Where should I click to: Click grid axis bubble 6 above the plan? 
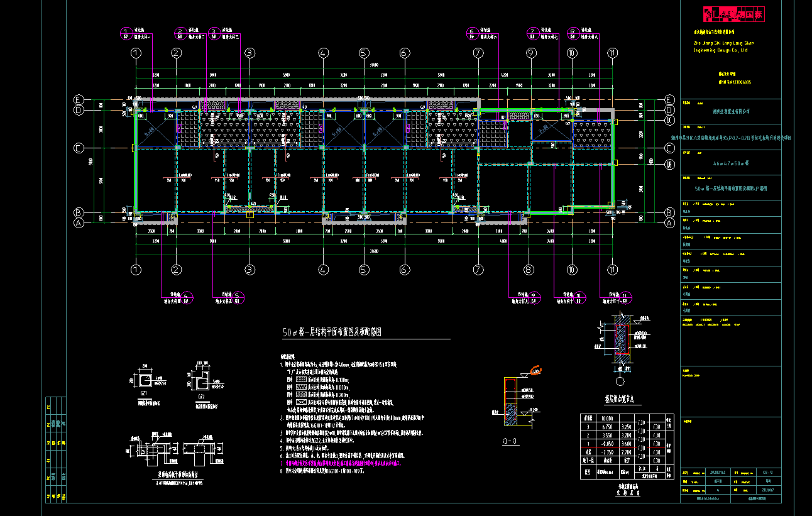(x=404, y=53)
